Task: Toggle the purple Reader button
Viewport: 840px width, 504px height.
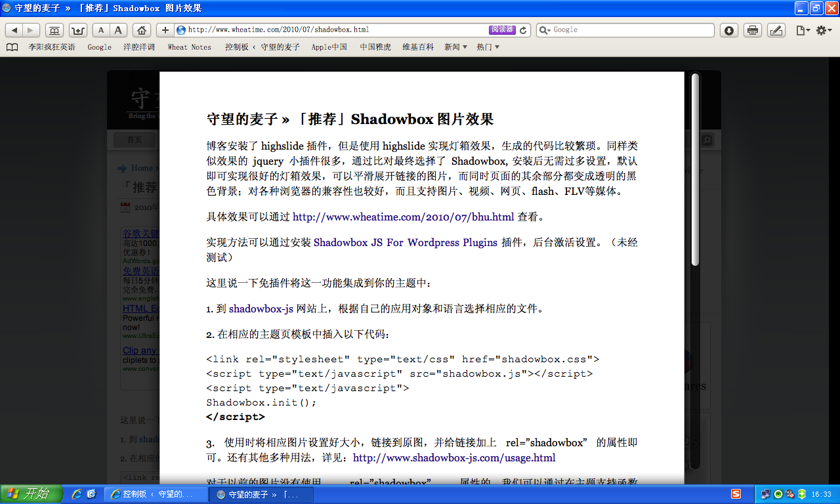Action: (502, 30)
